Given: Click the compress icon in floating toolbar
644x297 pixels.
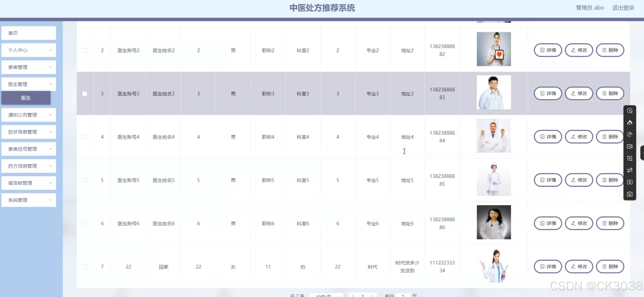Looking at the screenshot, I should pos(629,182).
